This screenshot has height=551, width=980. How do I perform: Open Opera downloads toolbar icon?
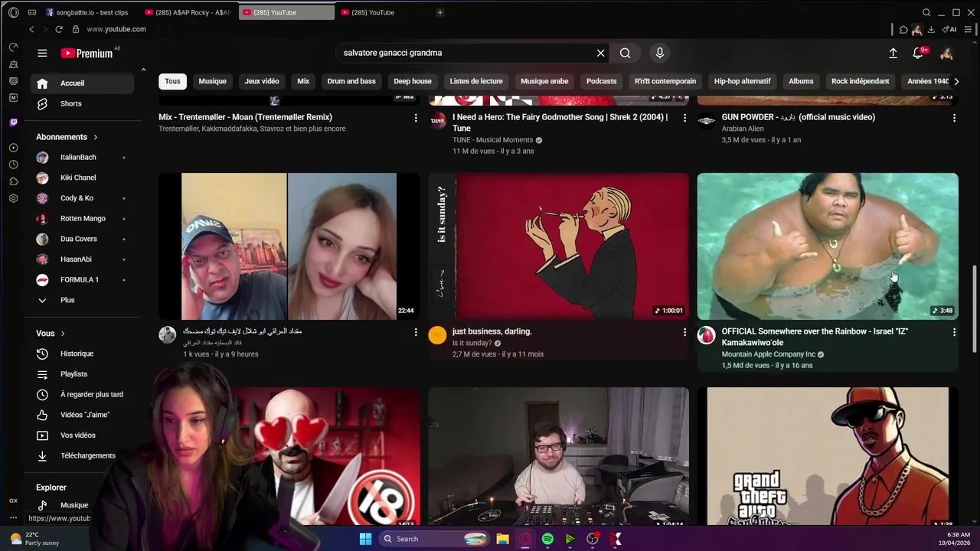(931, 29)
